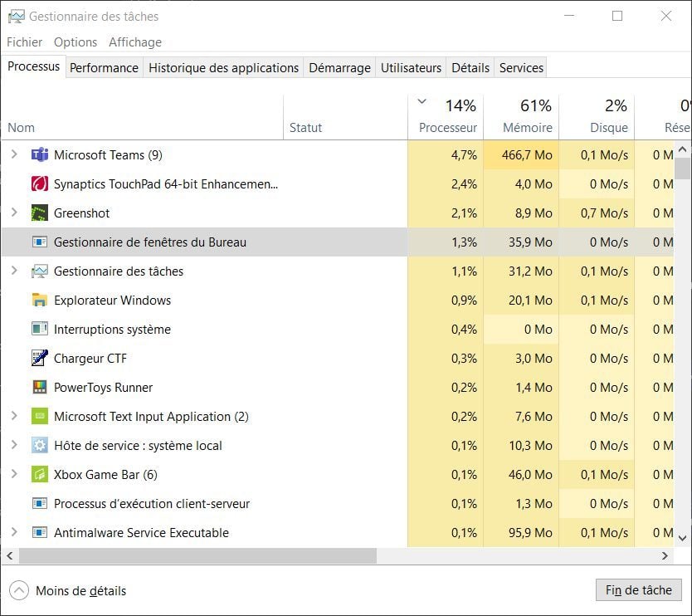The image size is (692, 616).
Task: Select the PowerToys Runner icon
Action: click(39, 388)
